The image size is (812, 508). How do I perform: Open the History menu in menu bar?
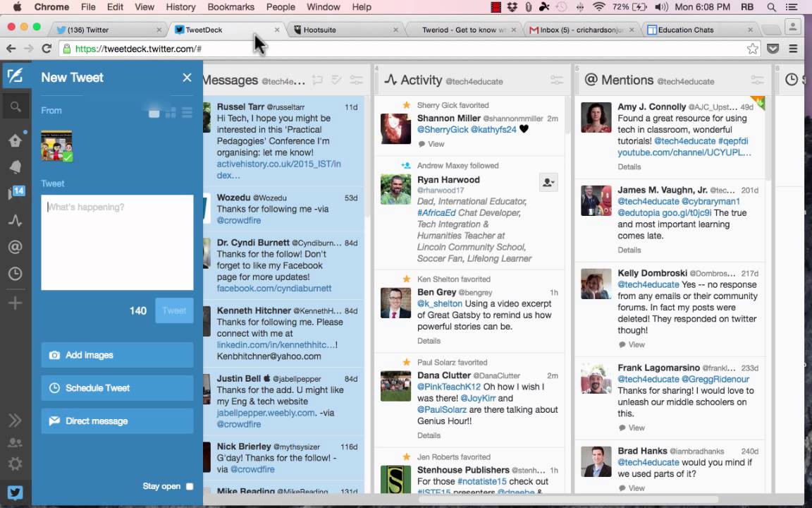click(x=180, y=7)
